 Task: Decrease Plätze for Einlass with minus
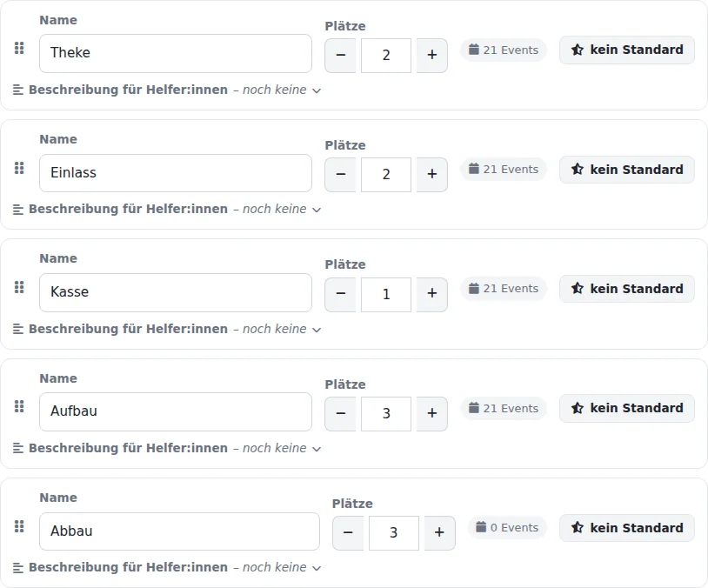[x=340, y=174]
